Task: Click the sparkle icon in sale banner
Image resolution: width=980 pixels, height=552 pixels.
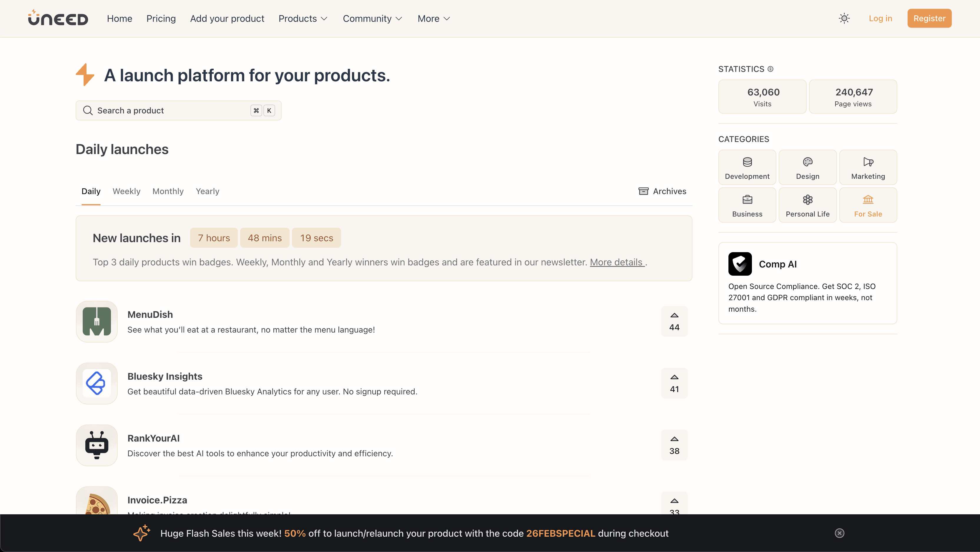Action: pos(142,533)
